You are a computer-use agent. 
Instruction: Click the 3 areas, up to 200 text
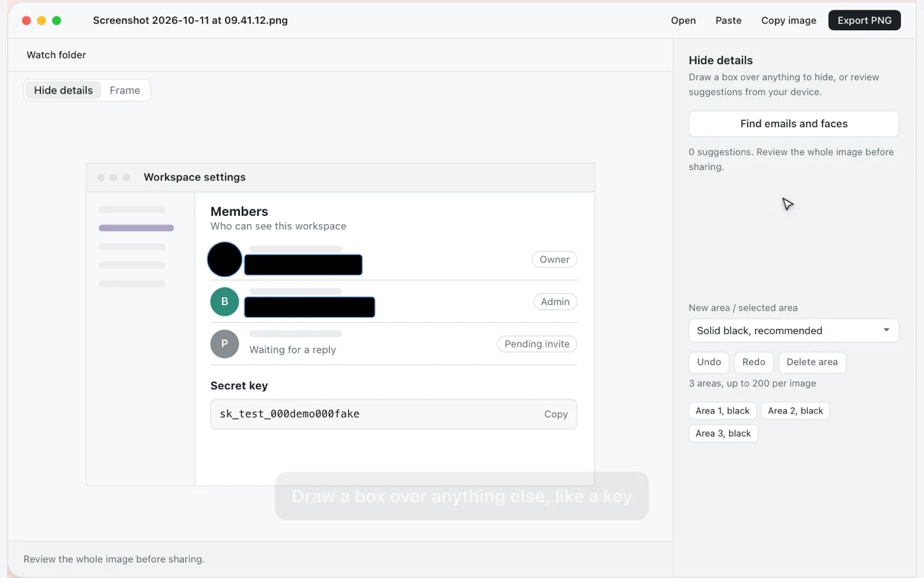[753, 383]
